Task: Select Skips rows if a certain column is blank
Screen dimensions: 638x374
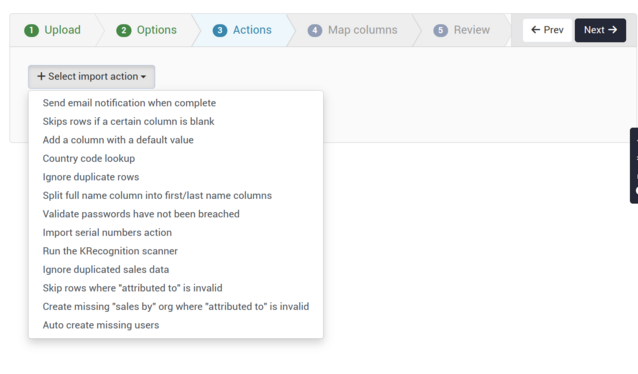Action: click(x=176, y=121)
